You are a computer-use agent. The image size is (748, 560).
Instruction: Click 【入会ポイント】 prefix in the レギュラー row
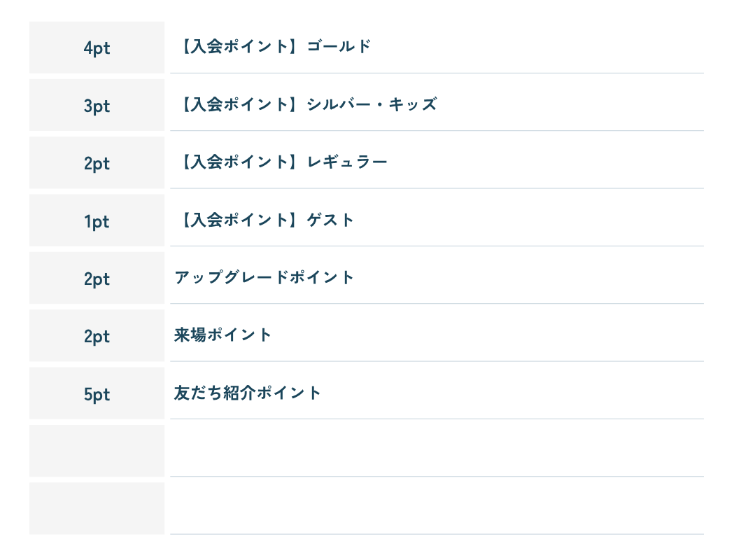237,162
